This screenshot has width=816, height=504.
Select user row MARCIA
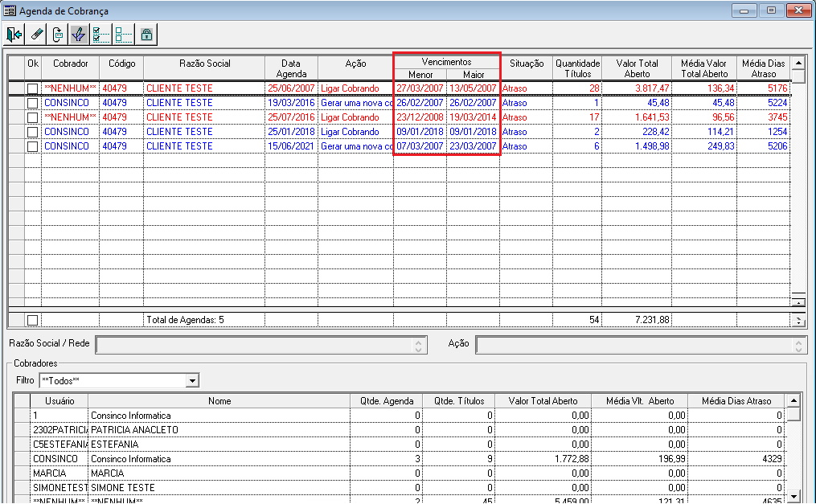pos(400,473)
